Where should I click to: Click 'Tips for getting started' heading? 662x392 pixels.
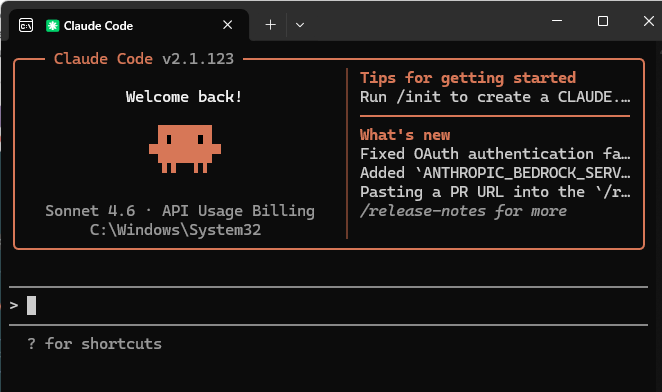point(468,78)
